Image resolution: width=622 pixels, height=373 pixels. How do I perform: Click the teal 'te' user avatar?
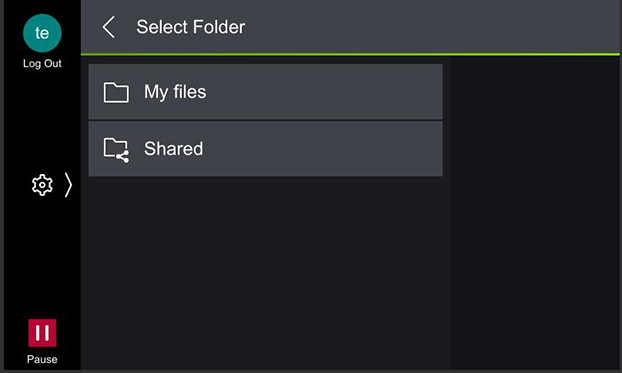[42, 33]
